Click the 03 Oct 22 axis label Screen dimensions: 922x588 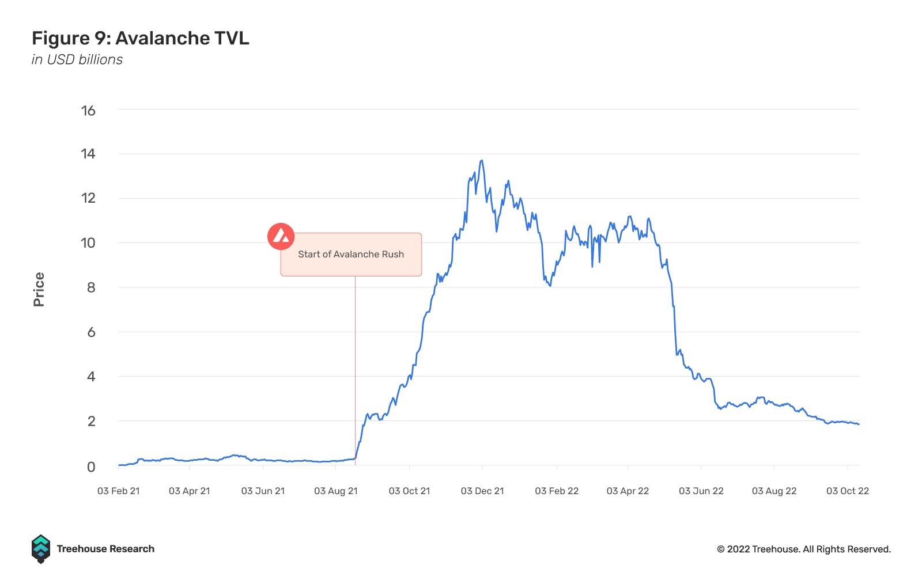(x=848, y=491)
